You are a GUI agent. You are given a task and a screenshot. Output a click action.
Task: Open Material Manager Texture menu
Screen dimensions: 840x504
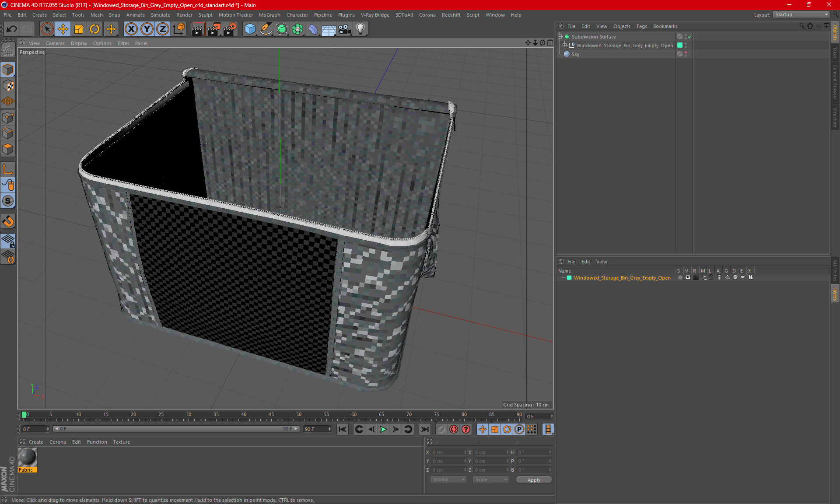coord(122,442)
